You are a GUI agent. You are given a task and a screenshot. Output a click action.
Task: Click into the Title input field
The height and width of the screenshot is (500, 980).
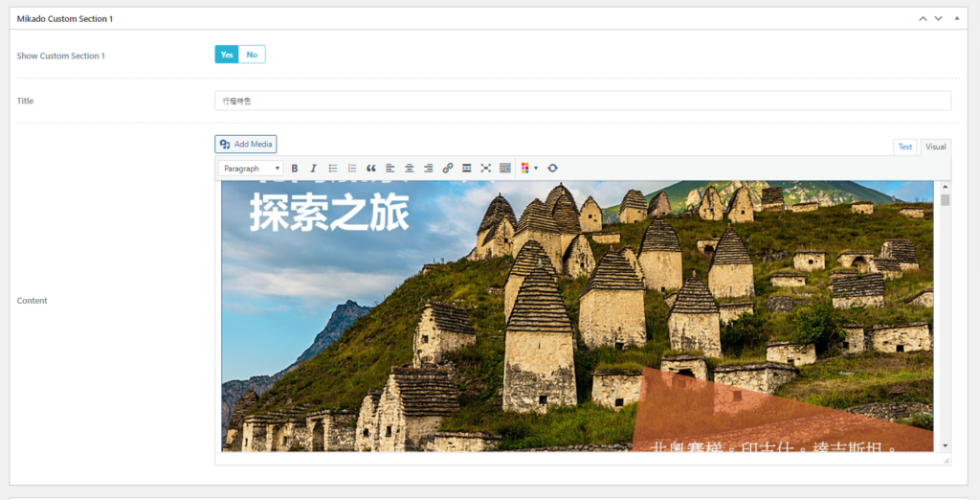pos(583,101)
